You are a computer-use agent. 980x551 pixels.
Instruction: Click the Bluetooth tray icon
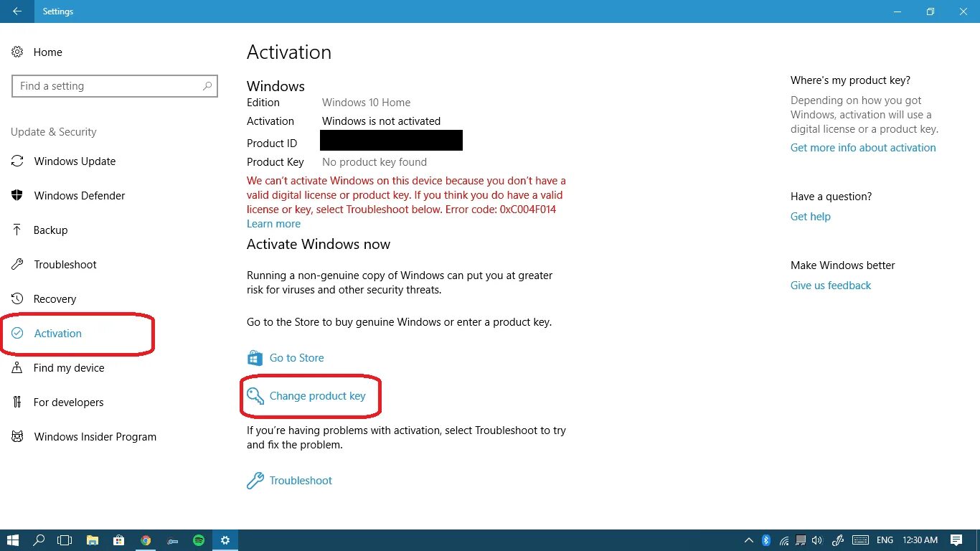click(766, 540)
